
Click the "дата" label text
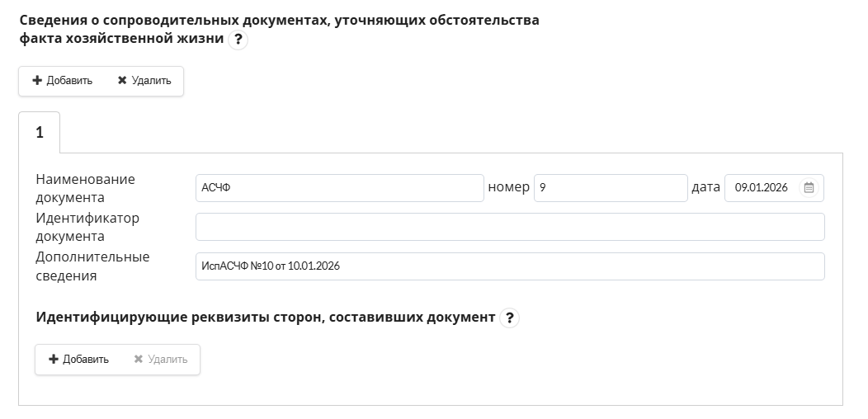pos(705,187)
